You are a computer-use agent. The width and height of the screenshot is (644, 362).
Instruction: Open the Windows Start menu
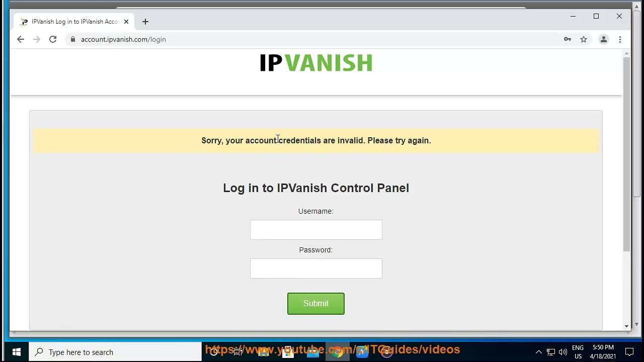16,352
